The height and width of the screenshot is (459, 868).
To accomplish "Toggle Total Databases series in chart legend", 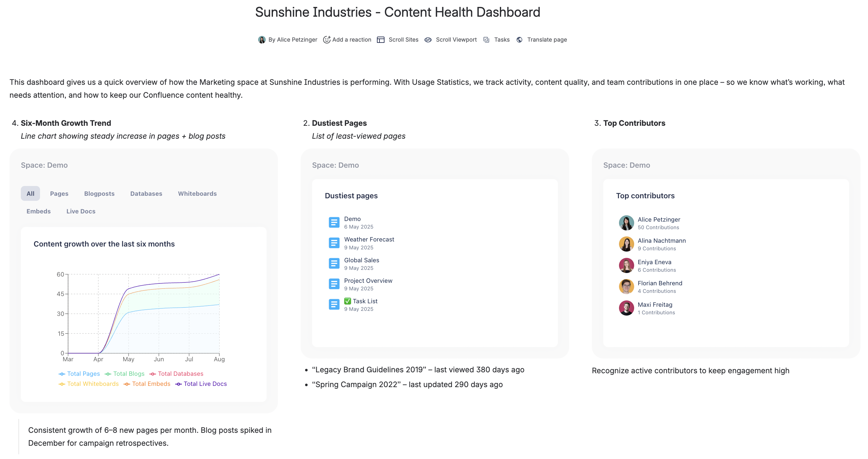I will coord(176,374).
